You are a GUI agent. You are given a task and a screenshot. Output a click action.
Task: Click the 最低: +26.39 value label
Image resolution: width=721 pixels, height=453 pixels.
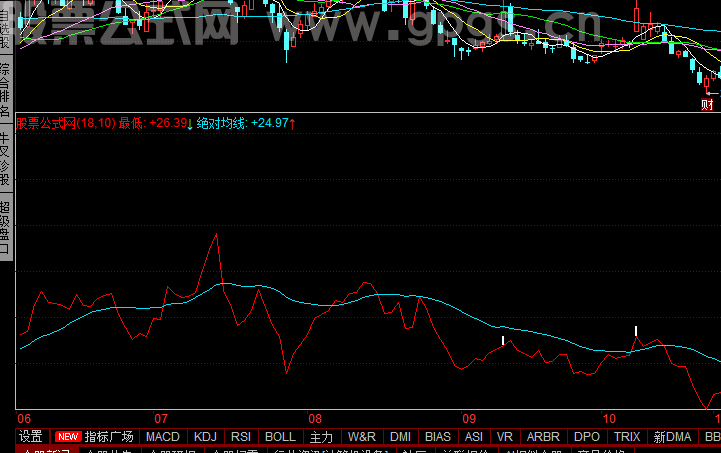click(155, 123)
